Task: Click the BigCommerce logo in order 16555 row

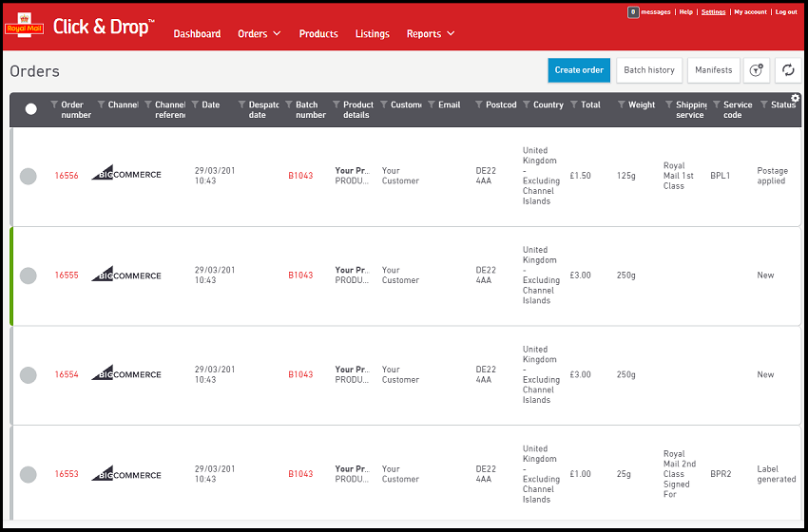Action: (x=126, y=274)
